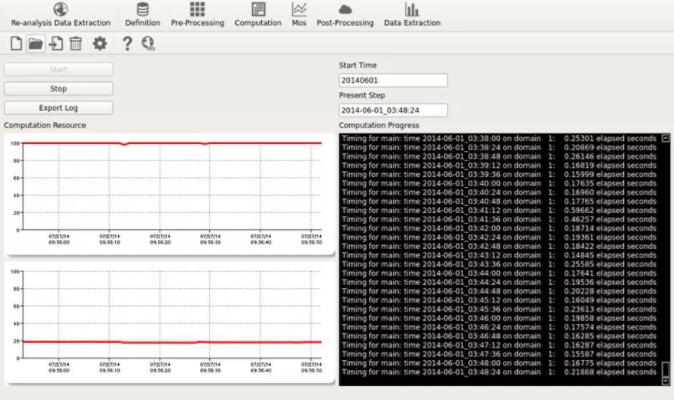Click the Start Time input field
The height and width of the screenshot is (400, 674).
[392, 80]
